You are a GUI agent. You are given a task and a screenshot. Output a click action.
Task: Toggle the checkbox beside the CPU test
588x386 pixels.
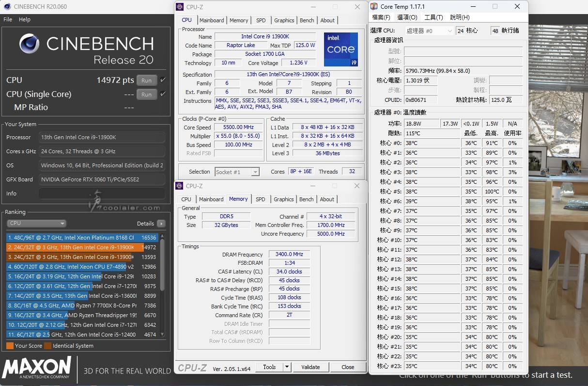(x=163, y=80)
